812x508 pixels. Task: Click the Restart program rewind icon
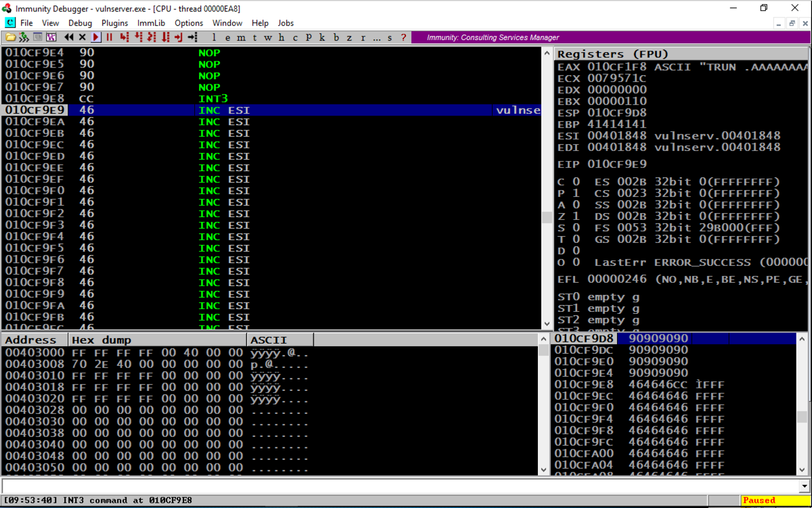coord(68,37)
